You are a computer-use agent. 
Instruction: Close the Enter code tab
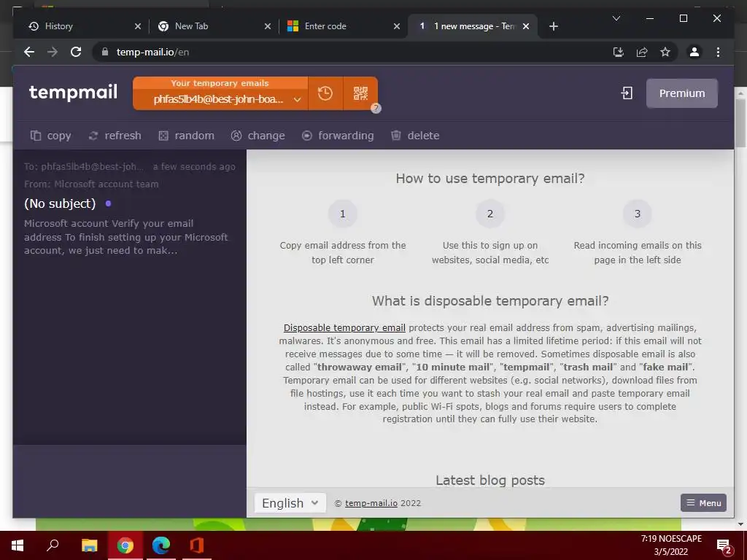(x=397, y=26)
